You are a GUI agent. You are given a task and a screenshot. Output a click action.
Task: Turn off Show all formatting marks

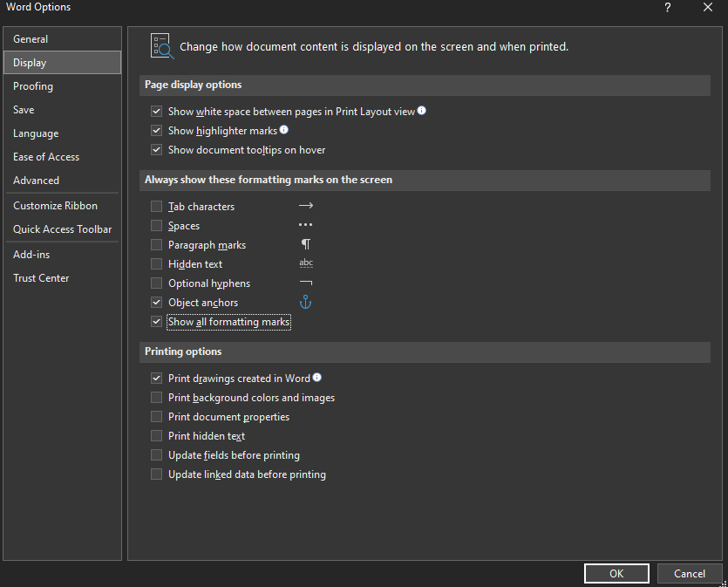coord(156,321)
